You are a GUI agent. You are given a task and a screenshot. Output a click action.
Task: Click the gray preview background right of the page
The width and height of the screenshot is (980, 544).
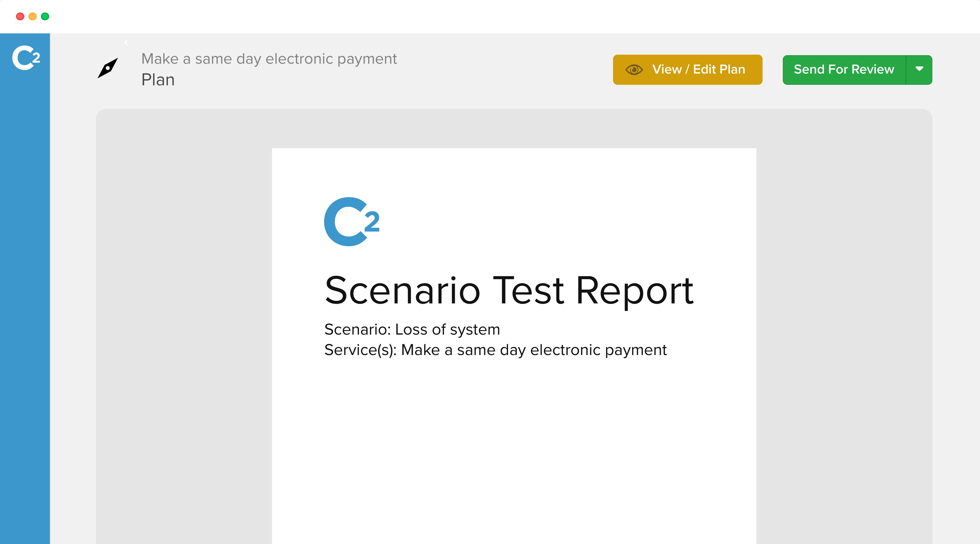[x=845, y=324]
